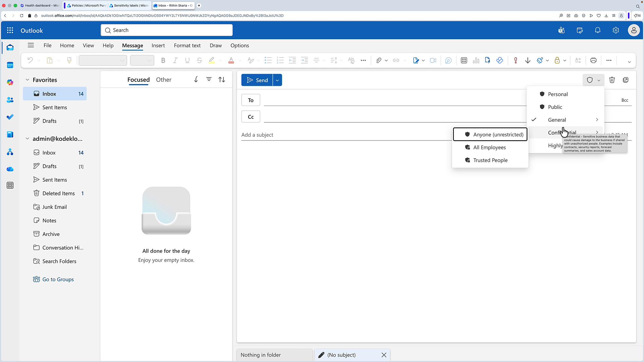Image resolution: width=644 pixels, height=362 pixels.
Task: Open People from the left sidebar
Action: (x=10, y=100)
